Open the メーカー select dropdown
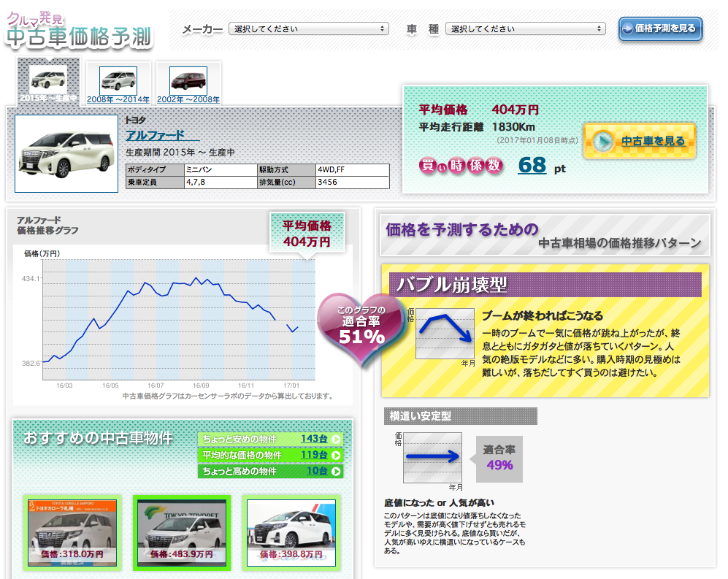The width and height of the screenshot is (728, 579). click(x=308, y=28)
